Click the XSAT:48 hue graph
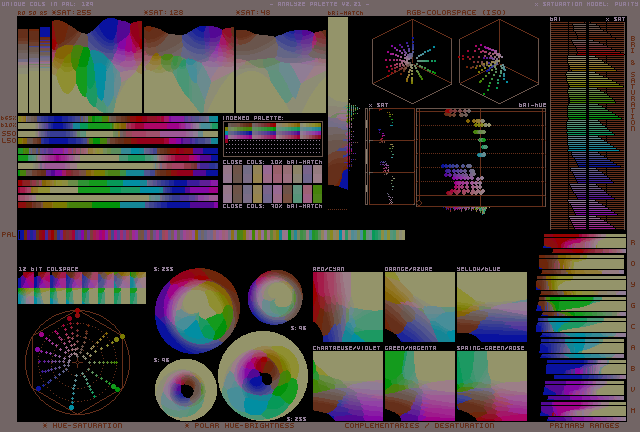 click(x=278, y=65)
